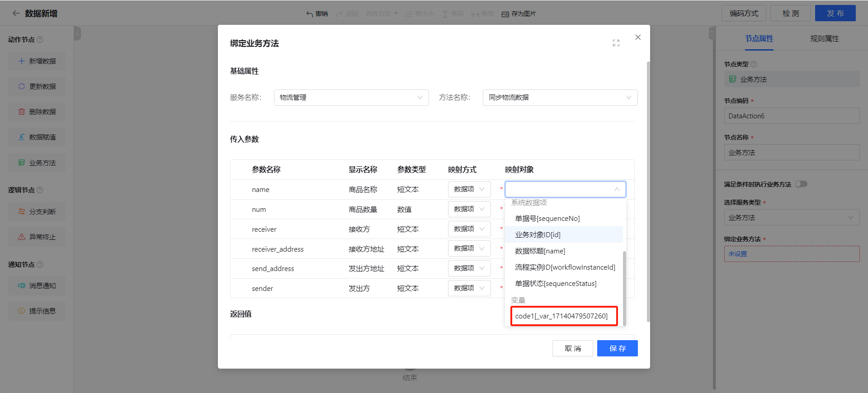Open 映射方式 dropdown in sender row
The width and height of the screenshot is (868, 393).
click(x=469, y=288)
